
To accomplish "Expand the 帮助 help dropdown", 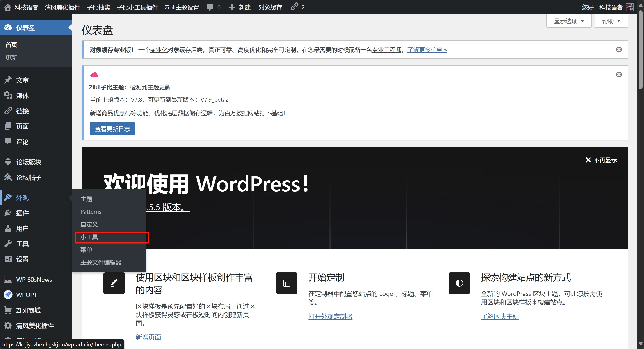I will (611, 21).
